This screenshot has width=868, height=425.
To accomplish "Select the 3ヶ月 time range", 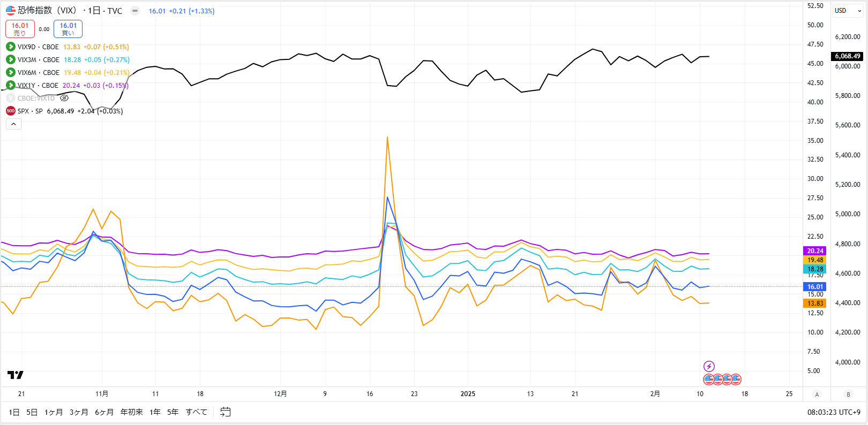I will (79, 412).
